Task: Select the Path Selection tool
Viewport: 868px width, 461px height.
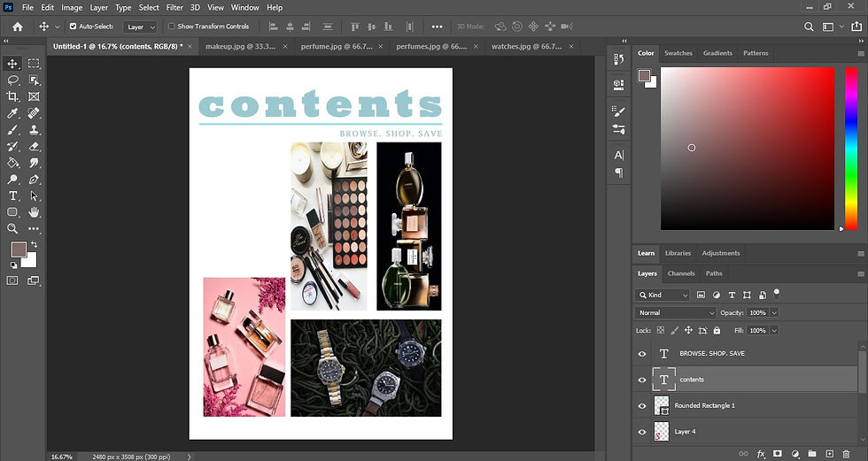Action: tap(34, 196)
